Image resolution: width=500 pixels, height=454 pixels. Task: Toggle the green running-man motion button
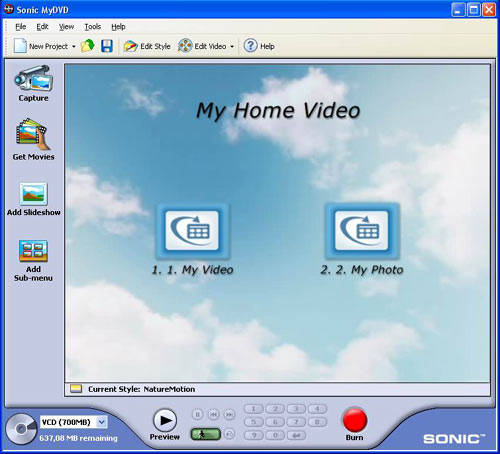point(205,434)
